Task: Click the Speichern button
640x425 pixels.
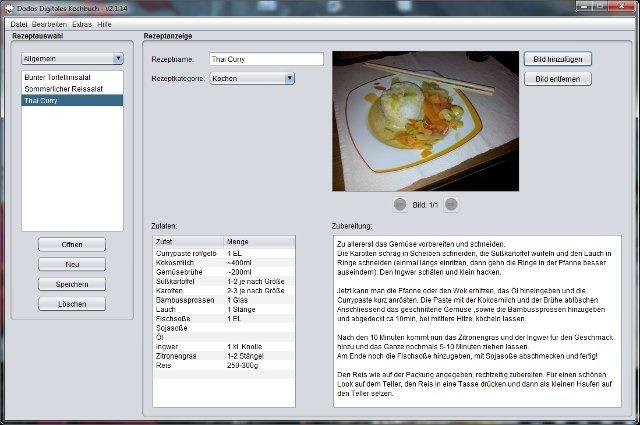Action: click(72, 284)
